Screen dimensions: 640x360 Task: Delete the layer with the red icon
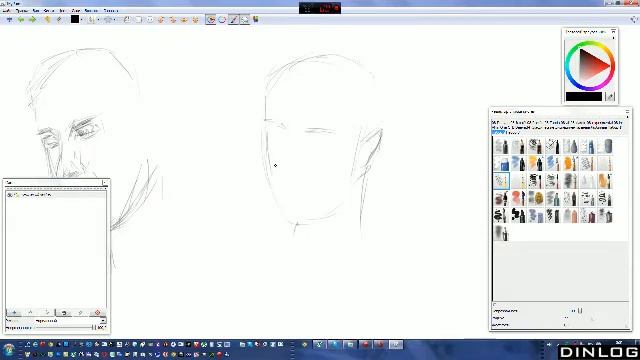97,313
